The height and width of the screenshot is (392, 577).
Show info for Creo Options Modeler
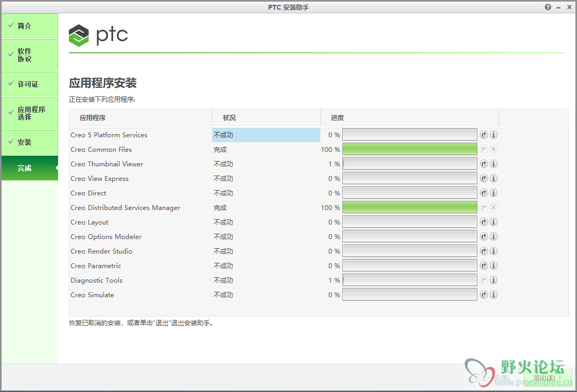click(494, 236)
